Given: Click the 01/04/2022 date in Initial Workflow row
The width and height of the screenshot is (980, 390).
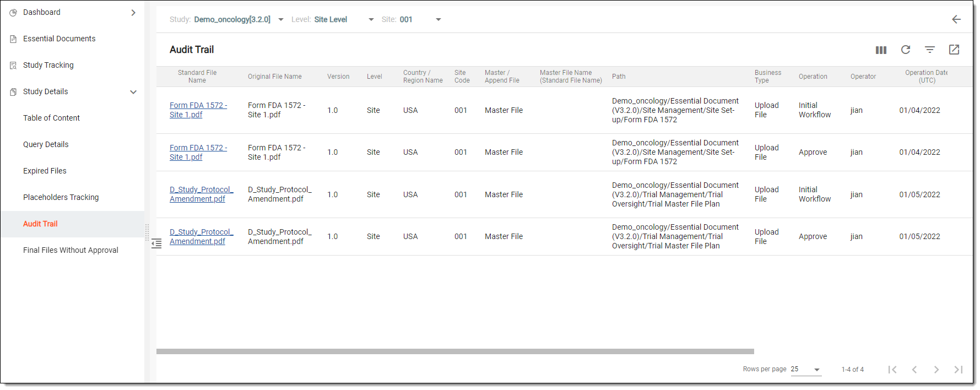Looking at the screenshot, I should (920, 110).
